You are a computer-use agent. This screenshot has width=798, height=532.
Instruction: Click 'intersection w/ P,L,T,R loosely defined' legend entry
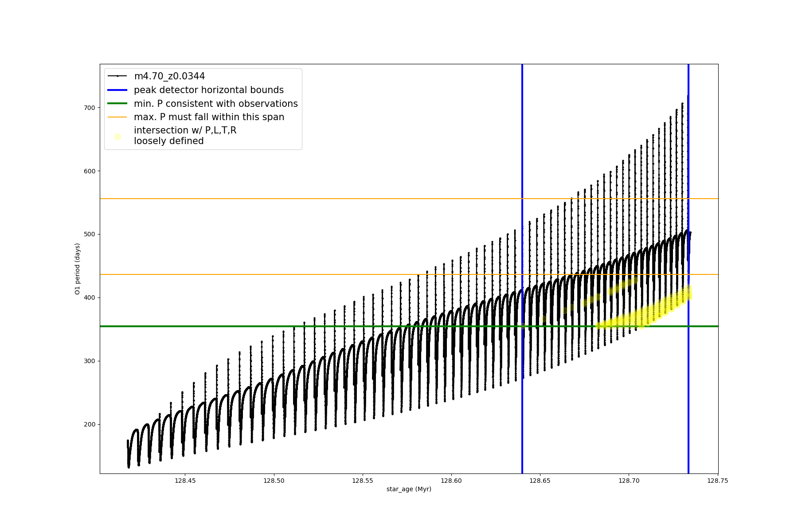pyautogui.click(x=185, y=136)
